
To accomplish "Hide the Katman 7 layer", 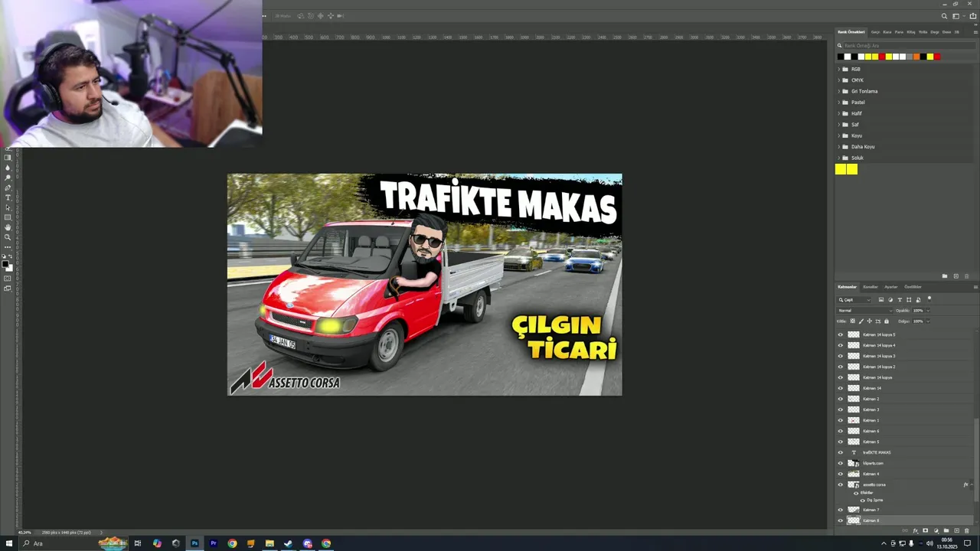I will (x=840, y=510).
